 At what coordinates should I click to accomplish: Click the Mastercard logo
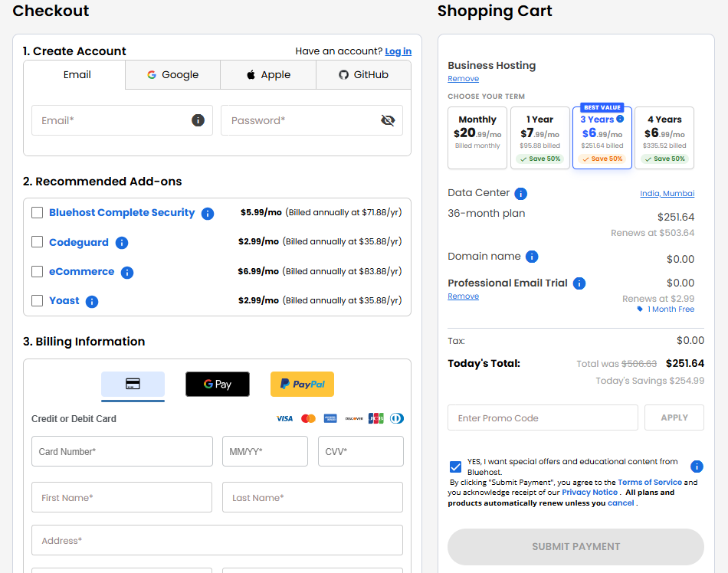tap(308, 418)
